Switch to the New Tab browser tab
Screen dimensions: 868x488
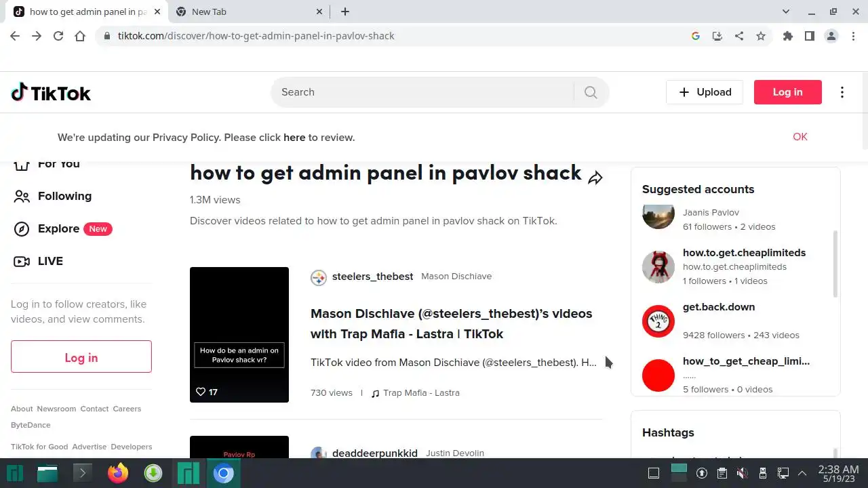[248, 12]
